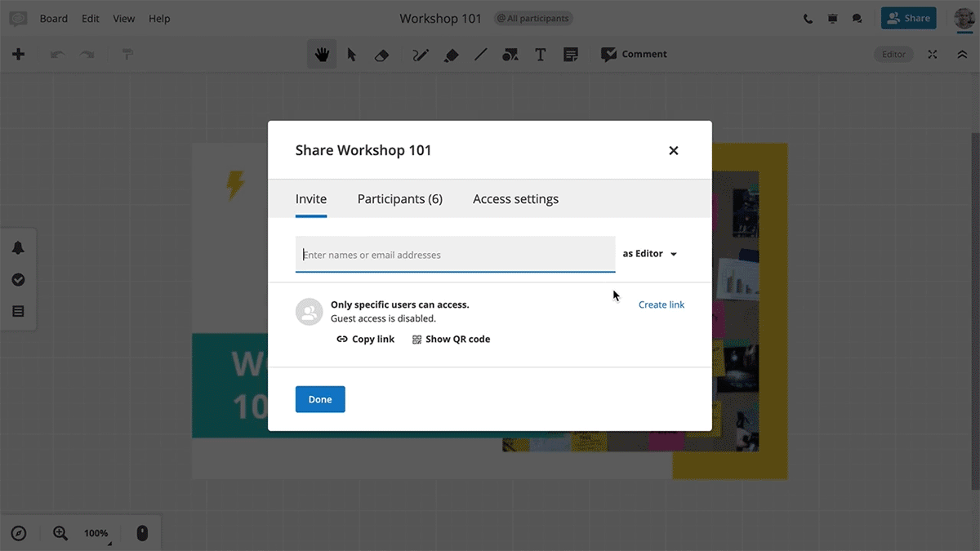Select the Highlighter marker tool
Image resolution: width=980 pixels, height=551 pixels.
451,55
